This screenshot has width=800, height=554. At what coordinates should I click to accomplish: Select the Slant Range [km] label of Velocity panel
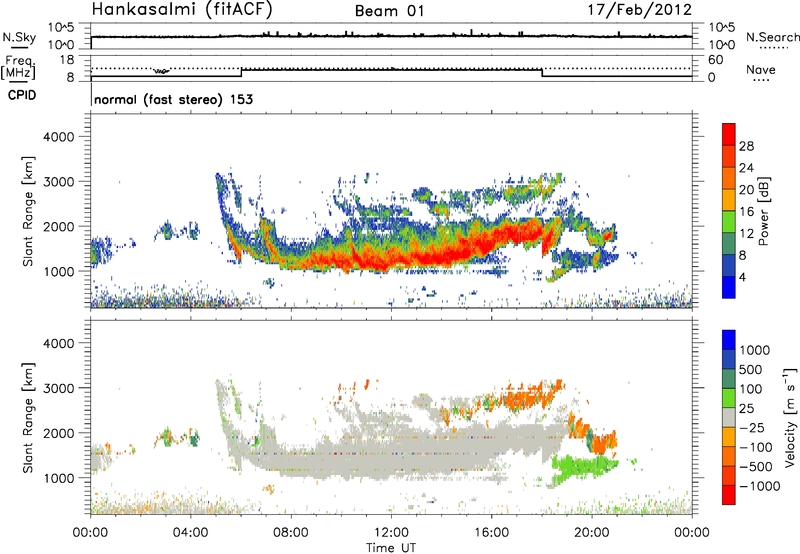pyautogui.click(x=28, y=418)
